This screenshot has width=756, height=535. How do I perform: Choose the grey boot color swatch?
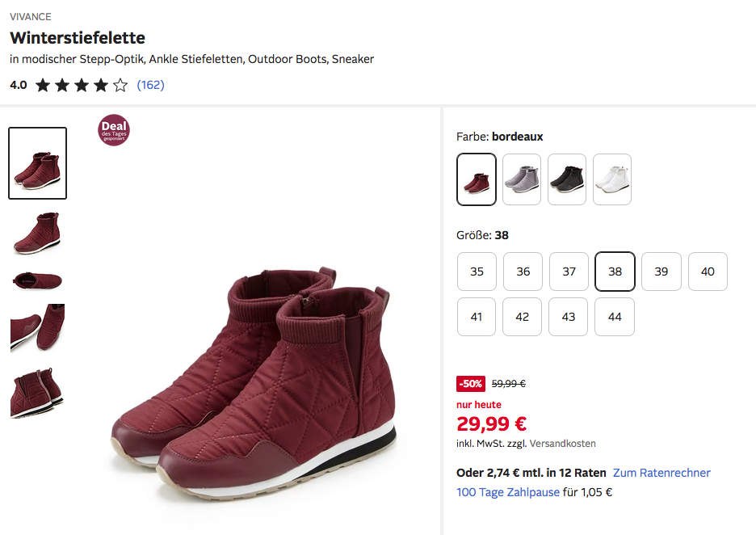point(522,179)
